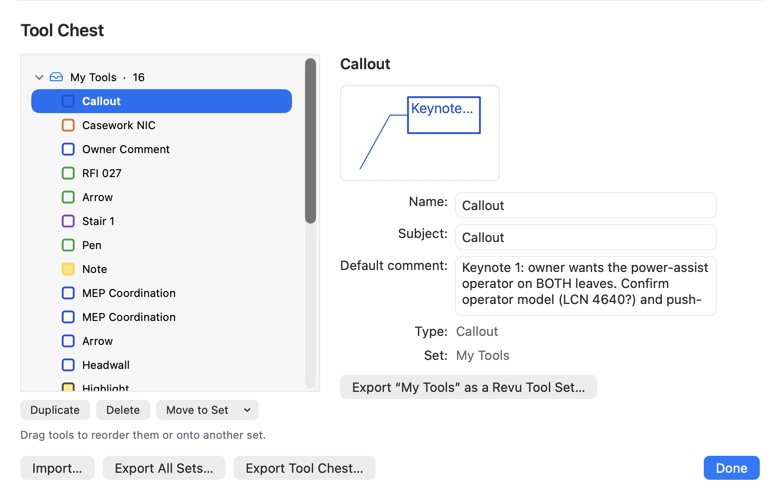780x500 pixels.
Task: Open the Move to Set dropdown
Action: pos(207,410)
